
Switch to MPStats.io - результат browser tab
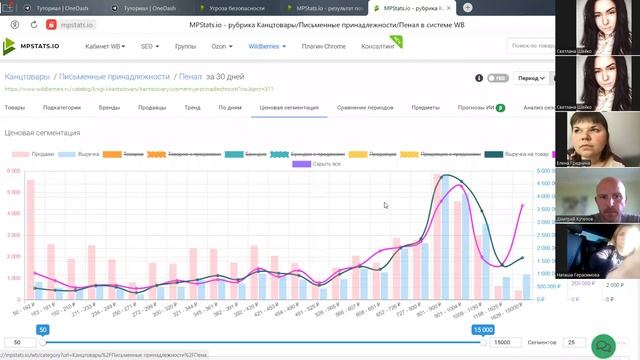(x=325, y=8)
